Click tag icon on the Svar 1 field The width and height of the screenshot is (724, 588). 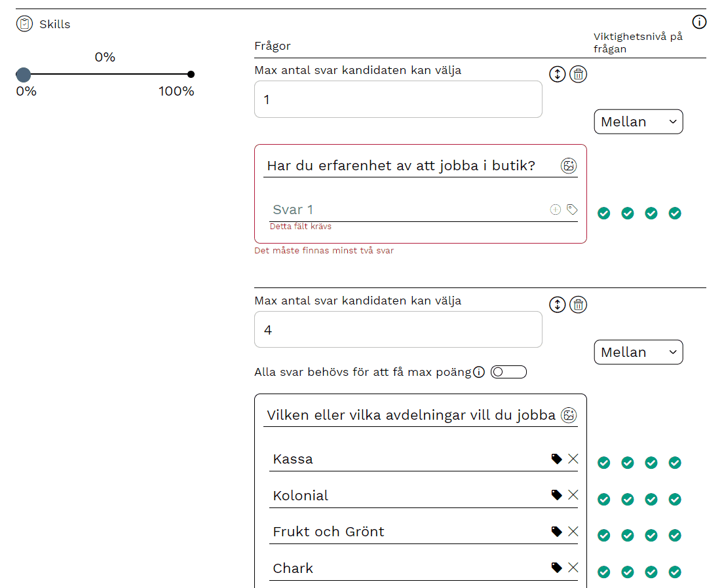click(x=572, y=210)
